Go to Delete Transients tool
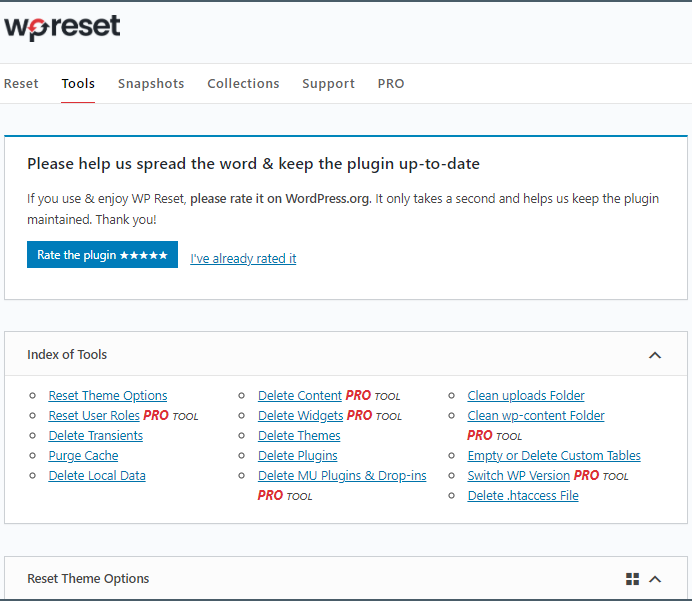This screenshot has width=692, height=601. pyautogui.click(x=96, y=436)
